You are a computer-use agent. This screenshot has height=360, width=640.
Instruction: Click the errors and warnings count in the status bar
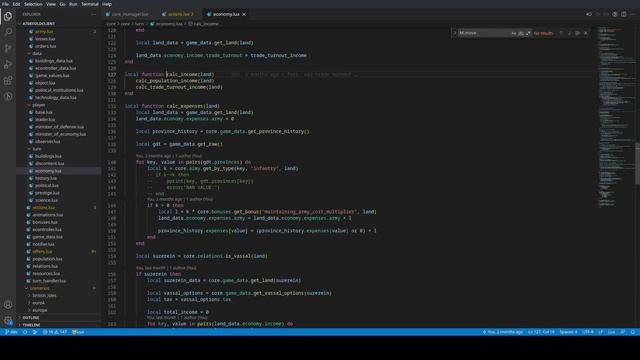coord(55,332)
